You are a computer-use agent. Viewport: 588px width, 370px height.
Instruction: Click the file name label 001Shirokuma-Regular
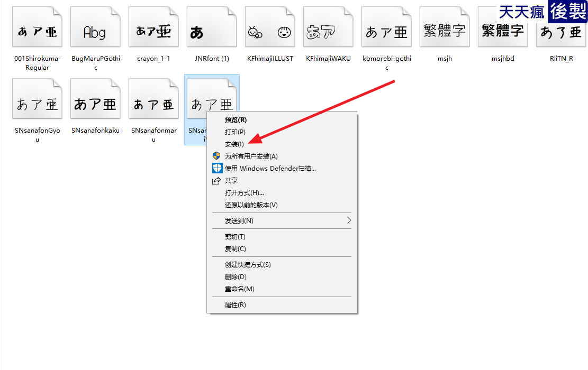click(x=37, y=63)
